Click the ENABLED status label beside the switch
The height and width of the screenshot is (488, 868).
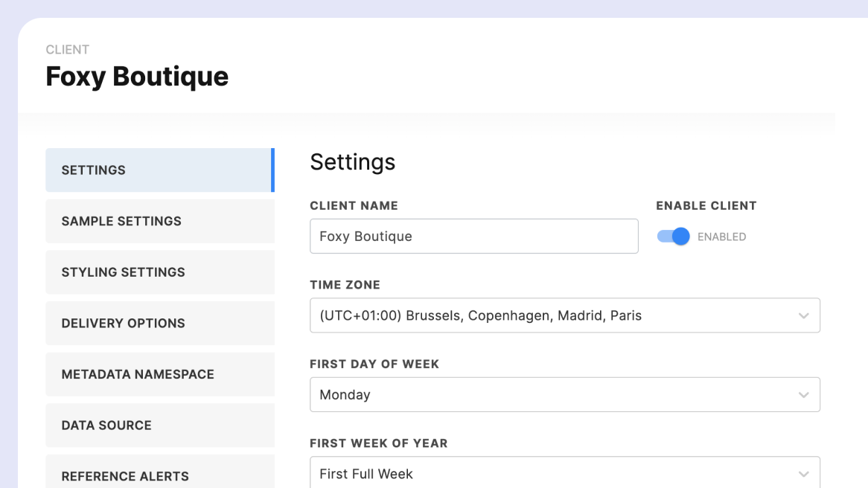721,237
